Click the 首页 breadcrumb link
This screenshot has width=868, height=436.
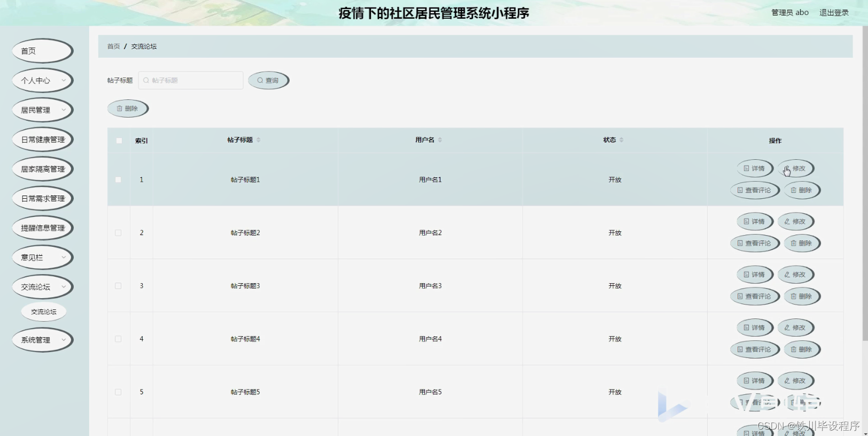pyautogui.click(x=113, y=46)
